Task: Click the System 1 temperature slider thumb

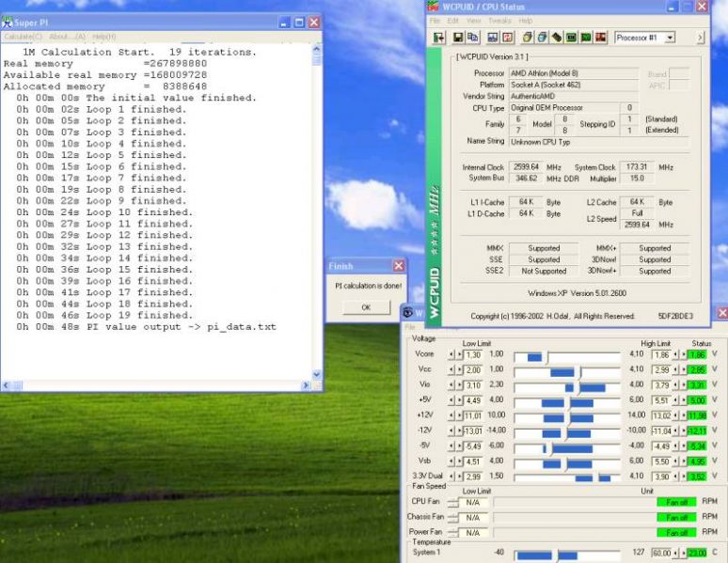Action: pos(557,555)
